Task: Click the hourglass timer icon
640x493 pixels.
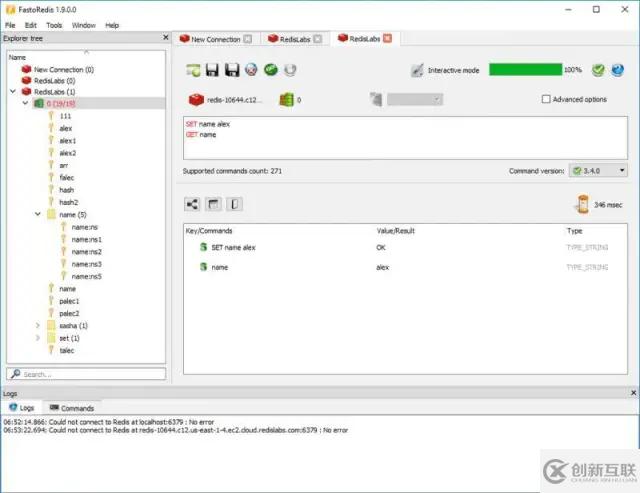Action: [x=582, y=204]
